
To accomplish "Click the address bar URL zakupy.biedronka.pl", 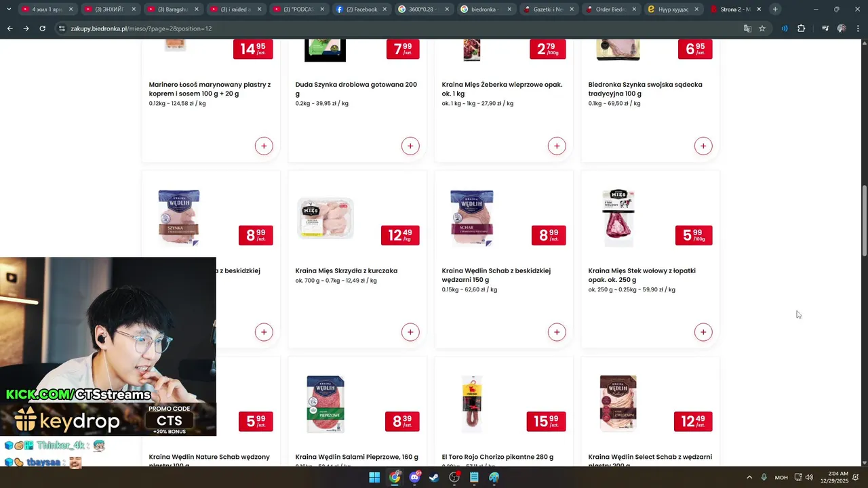I will click(141, 28).
